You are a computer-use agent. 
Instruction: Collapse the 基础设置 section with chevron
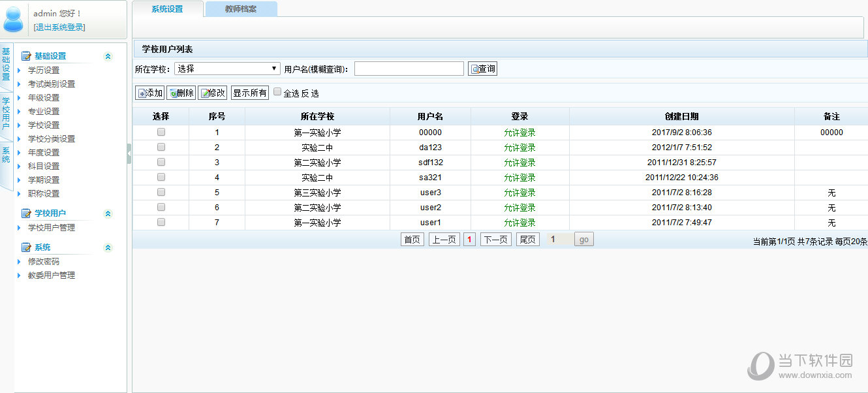[108, 57]
